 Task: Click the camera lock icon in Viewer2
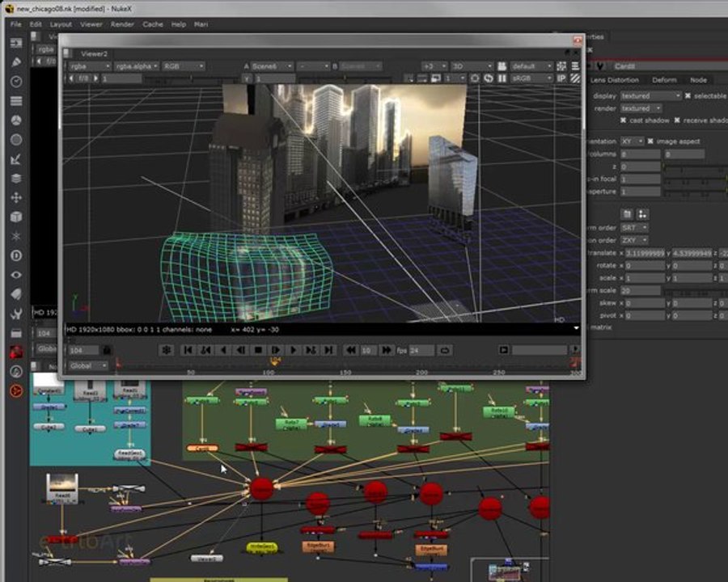pos(502,66)
